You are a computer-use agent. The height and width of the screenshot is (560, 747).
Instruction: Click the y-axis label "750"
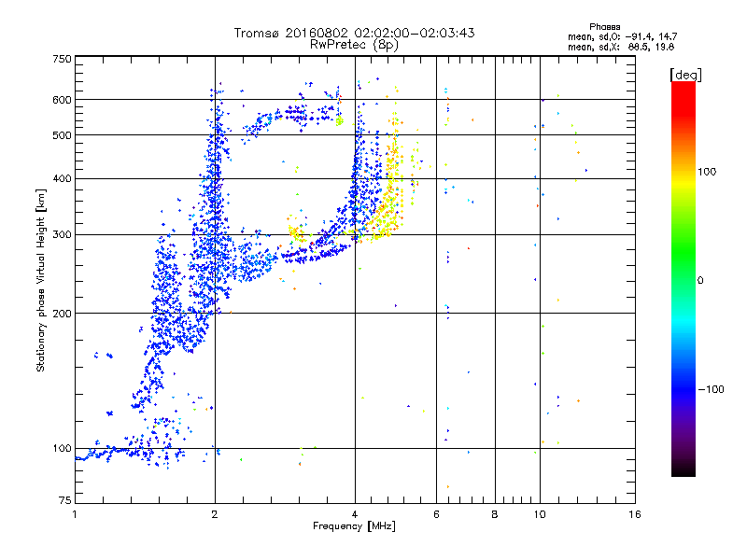[62, 59]
